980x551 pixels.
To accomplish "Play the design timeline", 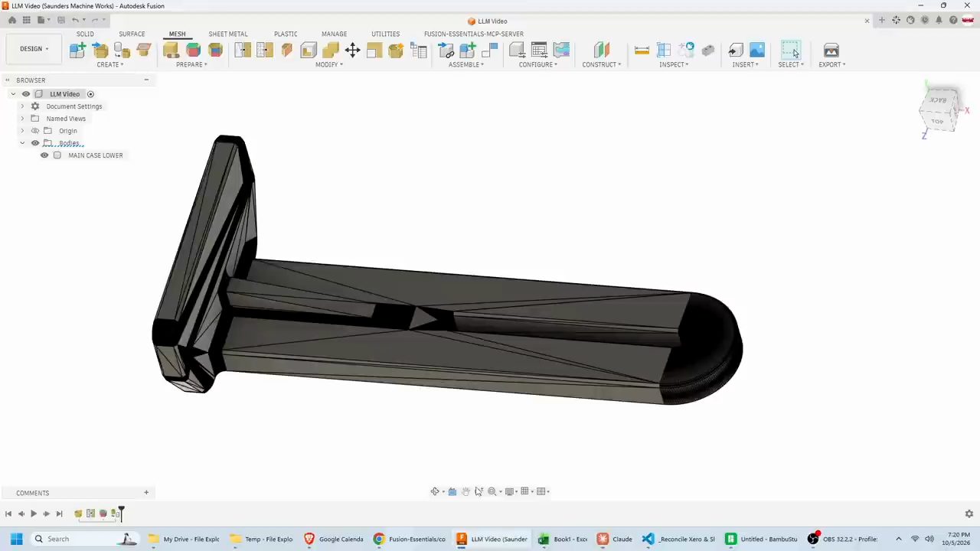I will [34, 514].
